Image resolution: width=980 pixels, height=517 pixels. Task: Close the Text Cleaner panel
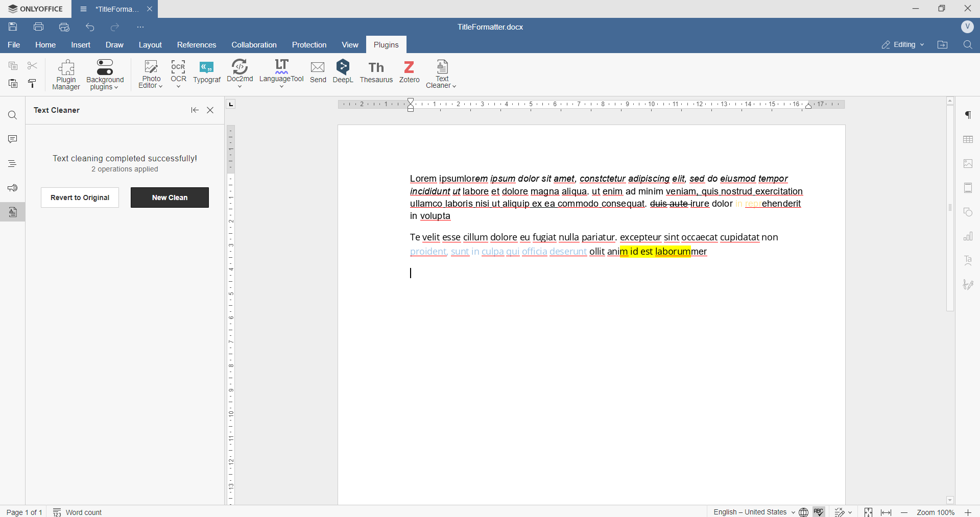210,110
